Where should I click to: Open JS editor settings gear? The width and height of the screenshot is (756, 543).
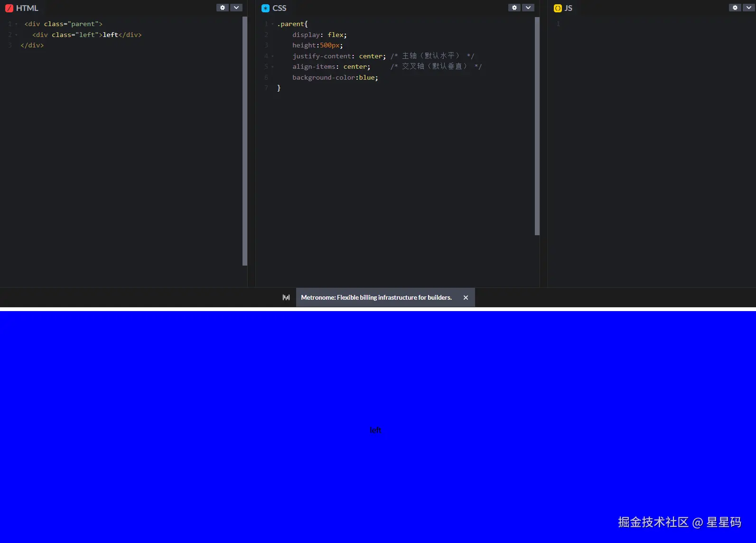coord(735,8)
